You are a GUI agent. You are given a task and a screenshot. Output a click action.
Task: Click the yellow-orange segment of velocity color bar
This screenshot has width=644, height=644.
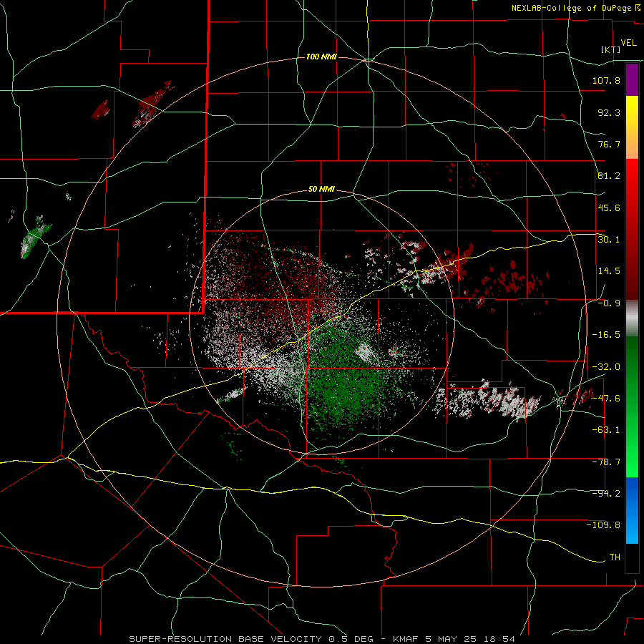632,127
